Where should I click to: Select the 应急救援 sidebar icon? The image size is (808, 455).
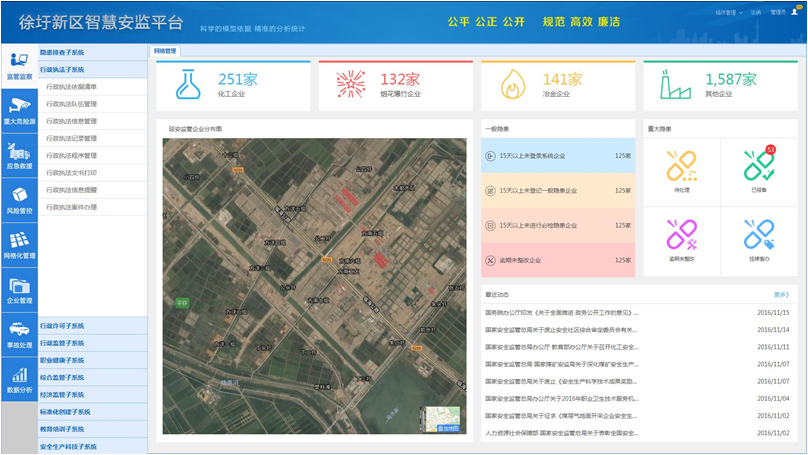tap(19, 155)
